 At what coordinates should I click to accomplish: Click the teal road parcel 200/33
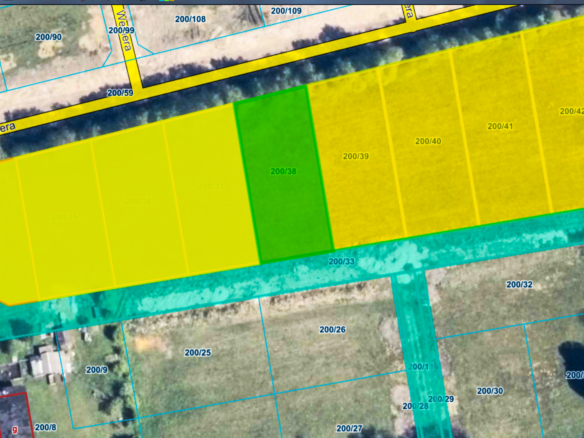coord(341,262)
